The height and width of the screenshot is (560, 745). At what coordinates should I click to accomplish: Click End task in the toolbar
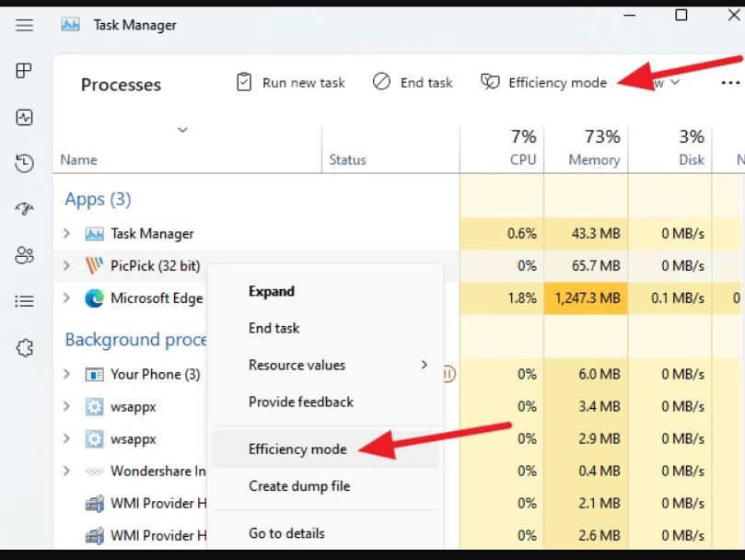413,82
